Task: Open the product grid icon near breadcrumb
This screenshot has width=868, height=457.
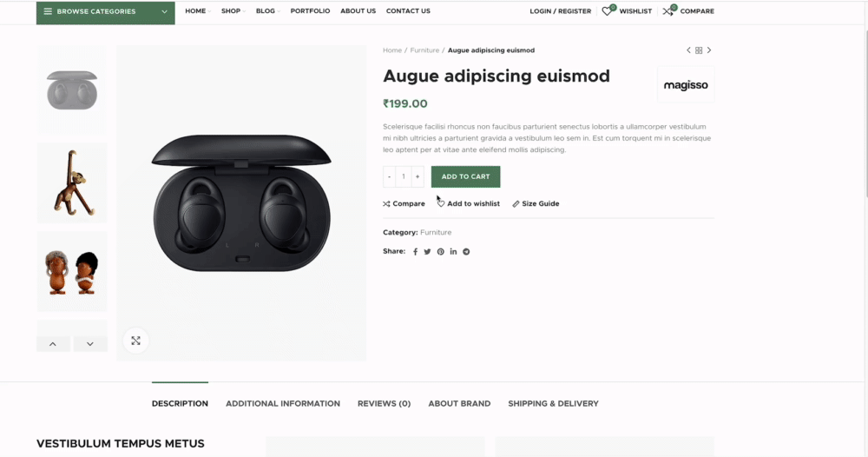Action: click(x=699, y=50)
